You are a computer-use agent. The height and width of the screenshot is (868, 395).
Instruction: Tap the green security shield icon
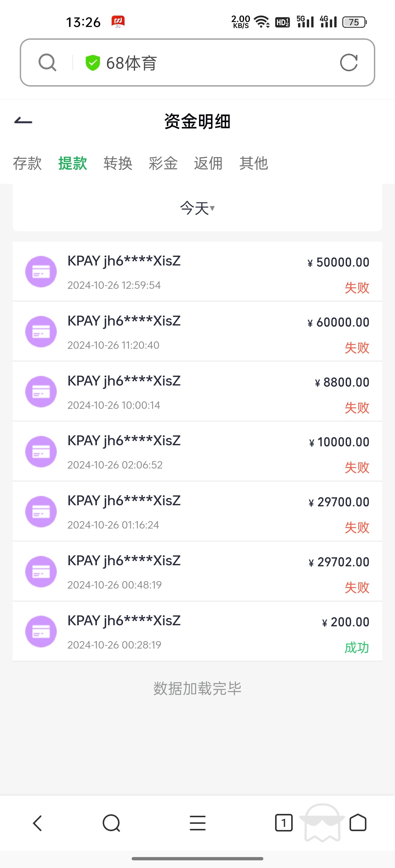tap(92, 63)
